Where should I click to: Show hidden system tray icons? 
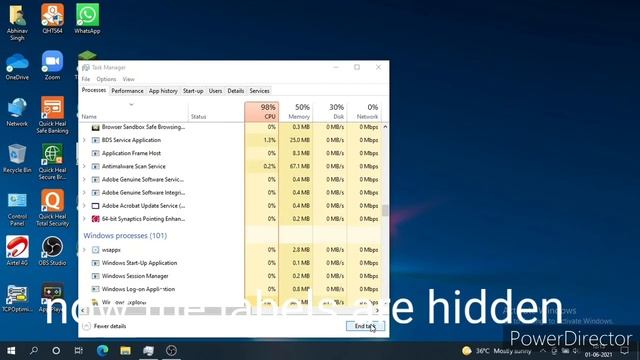[x=543, y=351]
